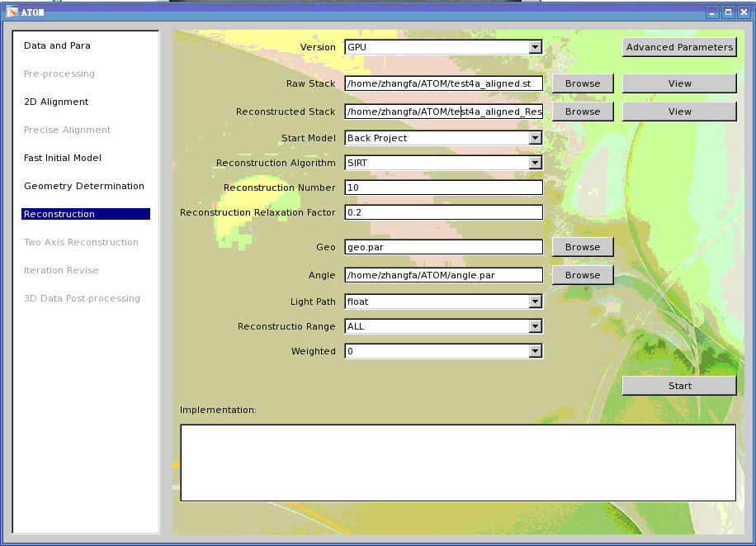This screenshot has width=756, height=546.
Task: Select Data and Para in sidebar
Action: click(x=57, y=45)
